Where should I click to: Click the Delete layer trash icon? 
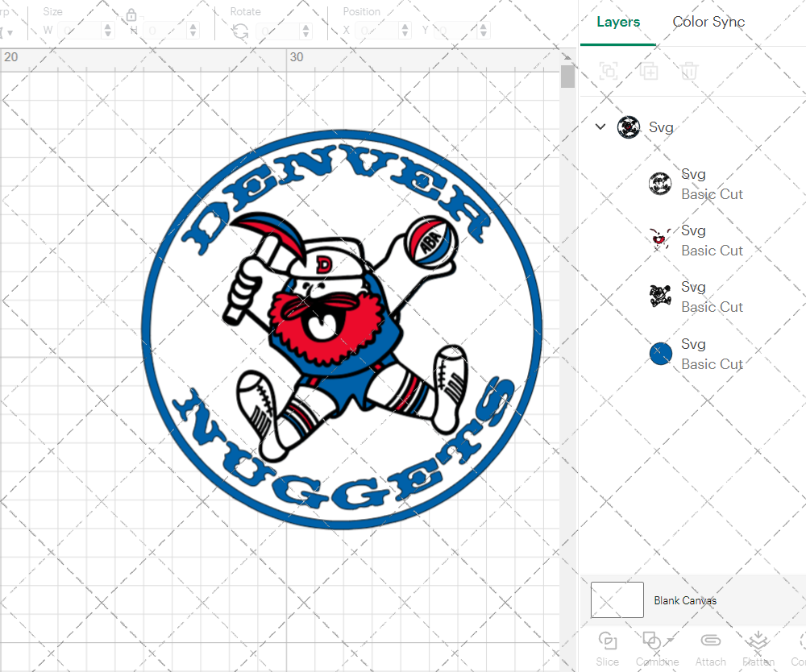689,71
